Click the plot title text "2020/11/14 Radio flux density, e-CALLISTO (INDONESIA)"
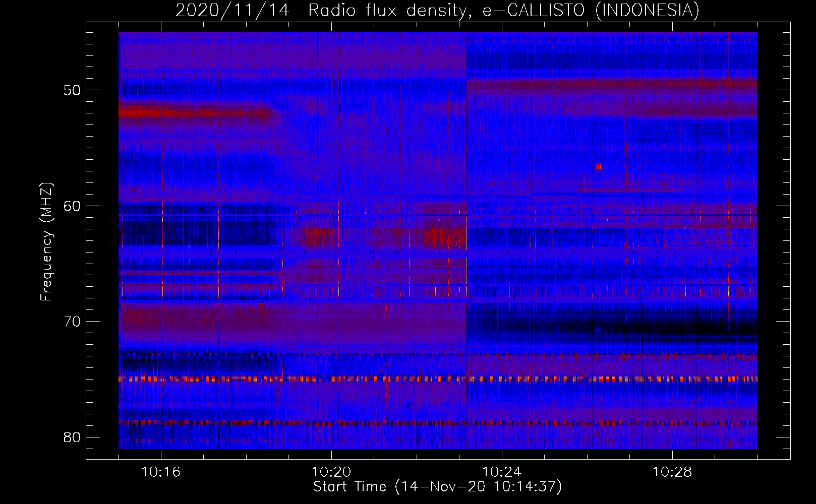The image size is (816, 504). point(437,10)
